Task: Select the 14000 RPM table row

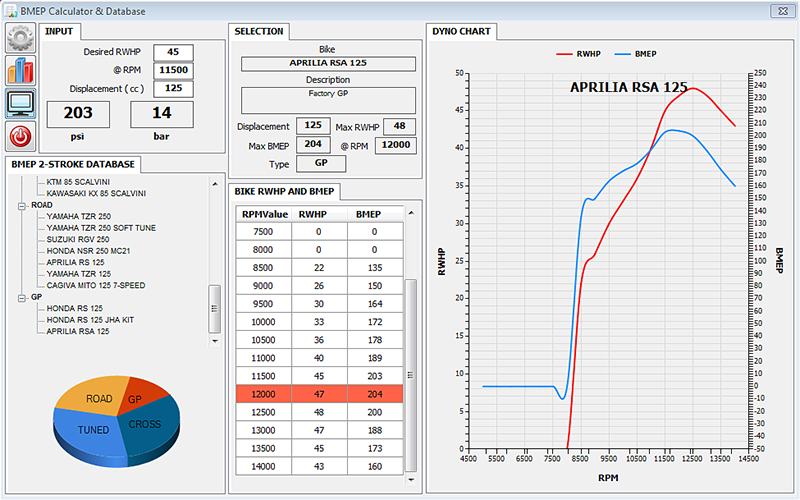Action: [x=319, y=466]
